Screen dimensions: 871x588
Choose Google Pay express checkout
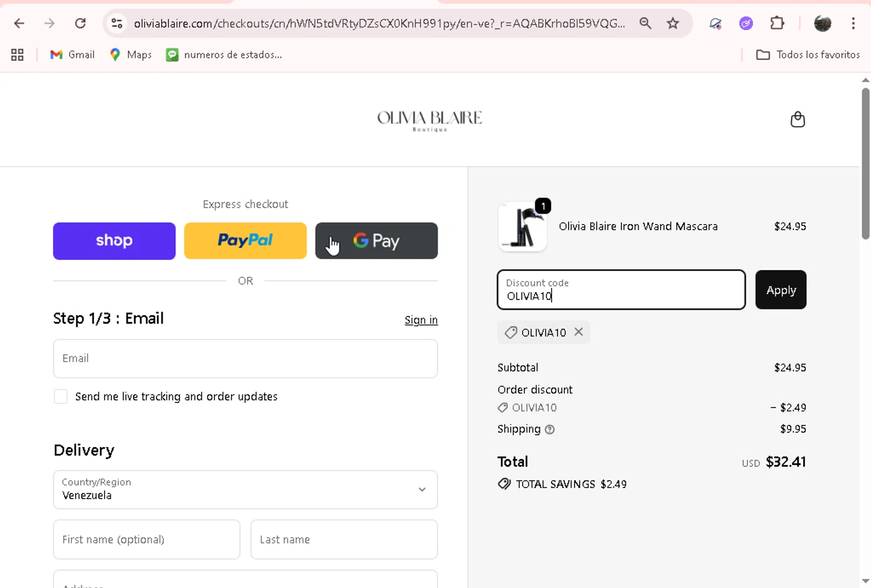pyautogui.click(x=376, y=241)
